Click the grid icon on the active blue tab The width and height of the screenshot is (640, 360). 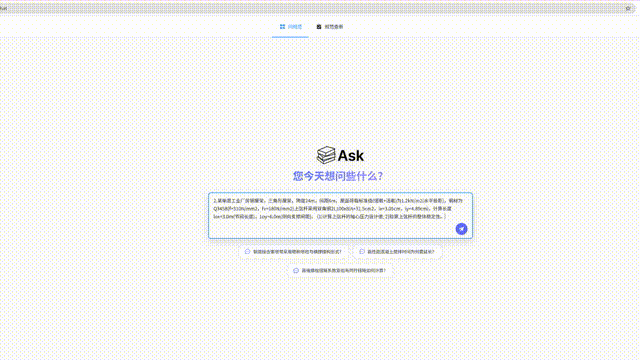click(282, 27)
